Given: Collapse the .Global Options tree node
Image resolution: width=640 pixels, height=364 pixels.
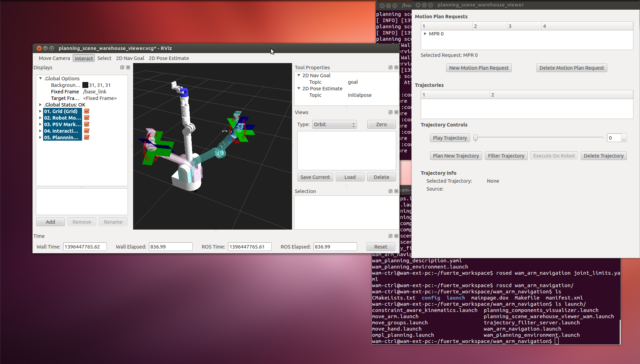Looking at the screenshot, I should click(40, 79).
